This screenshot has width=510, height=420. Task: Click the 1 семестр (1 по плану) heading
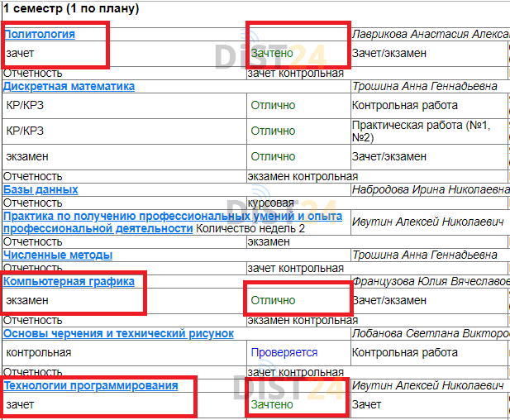click(71, 9)
